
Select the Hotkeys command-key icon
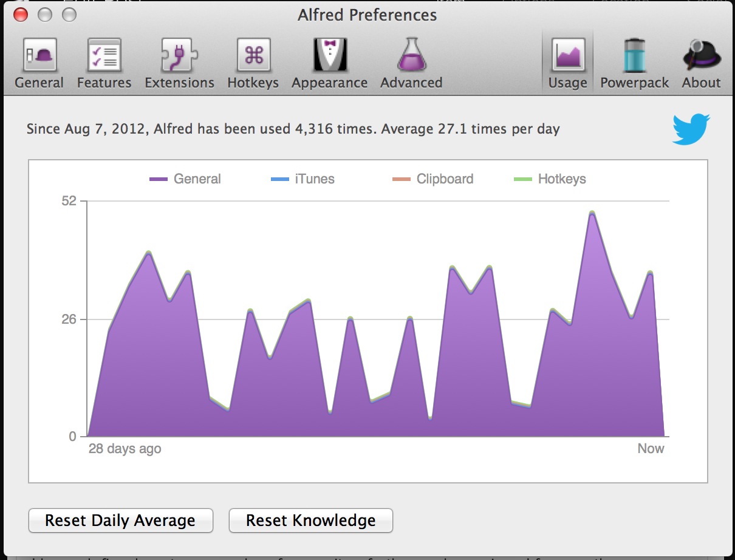(x=253, y=64)
